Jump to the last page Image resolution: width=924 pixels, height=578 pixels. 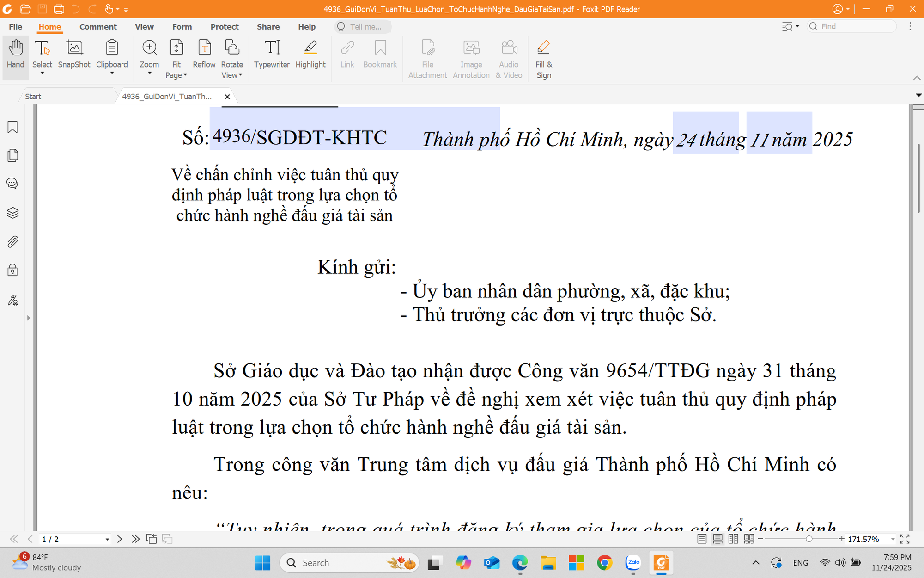click(x=135, y=539)
